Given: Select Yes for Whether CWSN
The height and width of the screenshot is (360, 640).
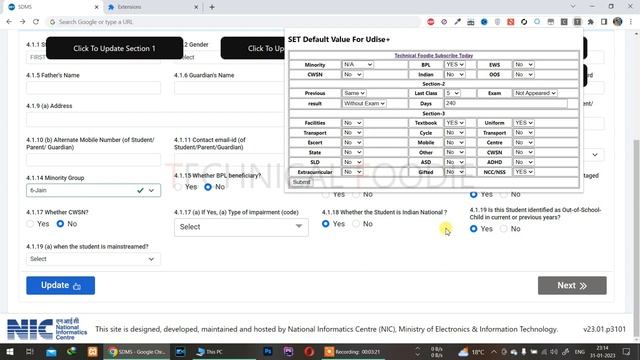Looking at the screenshot, I should coord(30,224).
